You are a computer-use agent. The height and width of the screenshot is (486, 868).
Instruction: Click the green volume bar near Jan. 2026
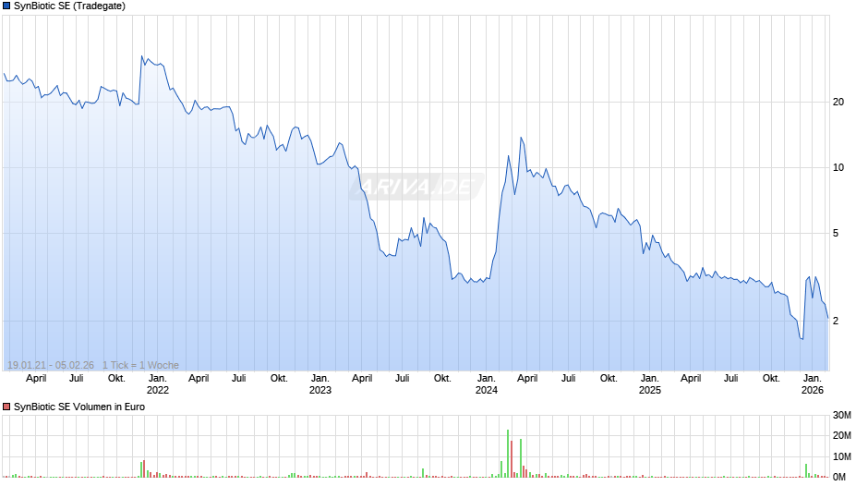point(806,470)
